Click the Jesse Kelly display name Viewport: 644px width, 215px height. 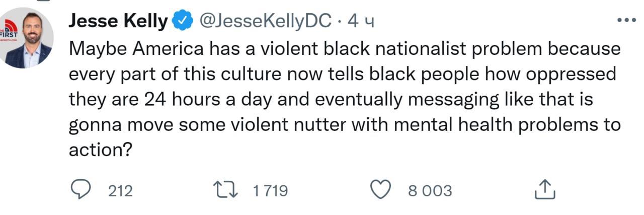pos(118,21)
